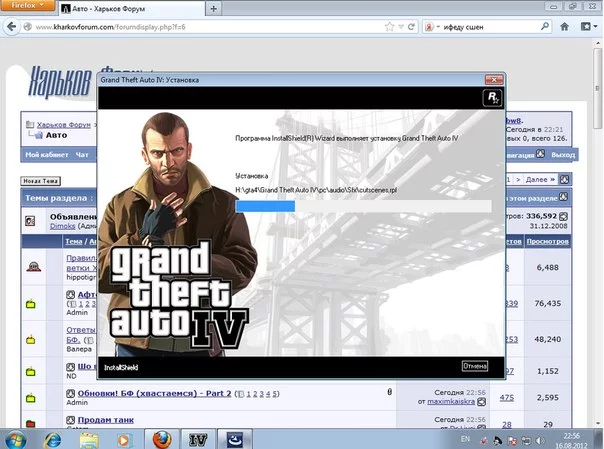Cancel installation with the Отмена button
The width and height of the screenshot is (604, 449).
click(x=475, y=366)
